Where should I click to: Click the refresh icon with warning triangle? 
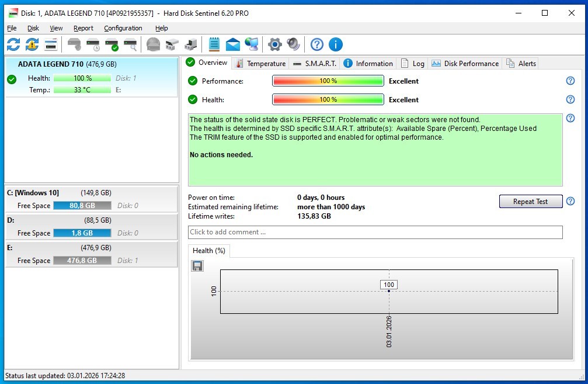tap(32, 44)
